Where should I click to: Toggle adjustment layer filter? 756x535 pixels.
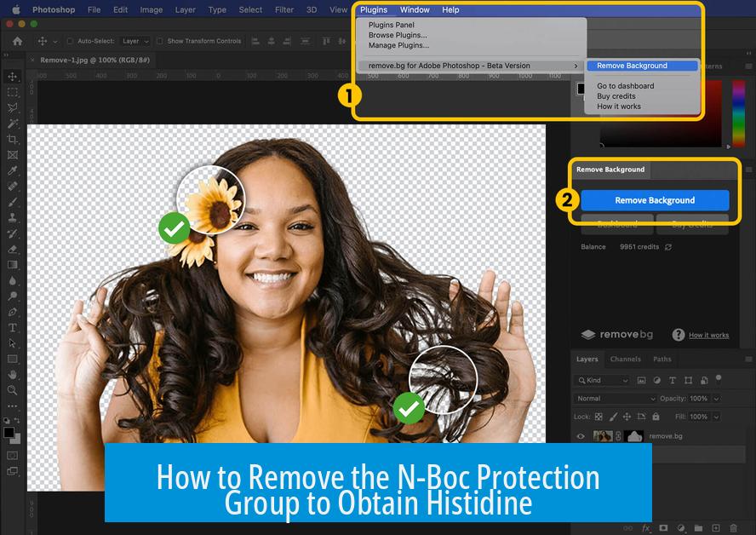[x=656, y=380]
